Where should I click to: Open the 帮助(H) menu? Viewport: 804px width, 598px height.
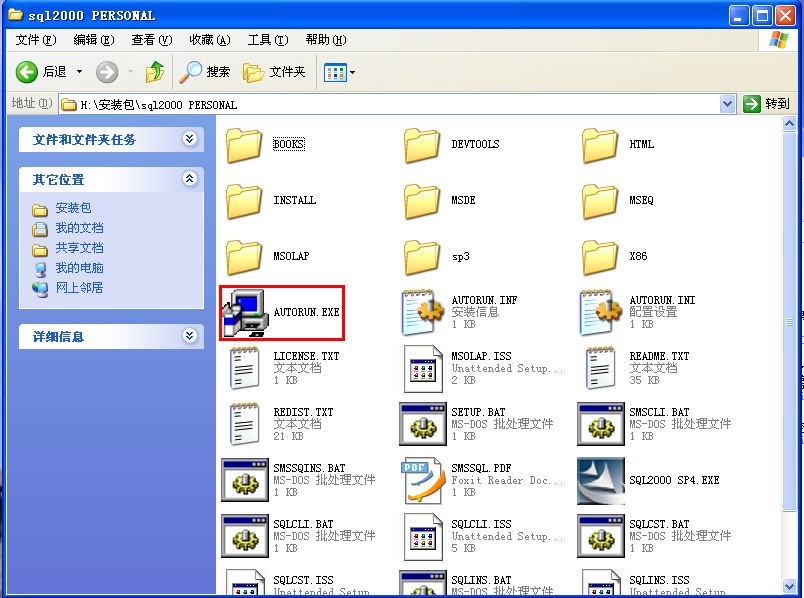click(x=326, y=40)
